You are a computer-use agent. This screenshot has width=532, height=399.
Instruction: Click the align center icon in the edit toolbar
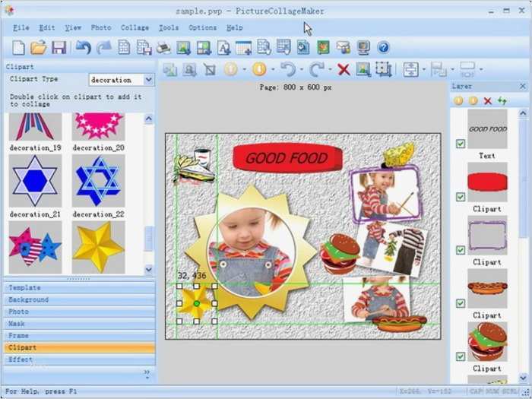[411, 70]
